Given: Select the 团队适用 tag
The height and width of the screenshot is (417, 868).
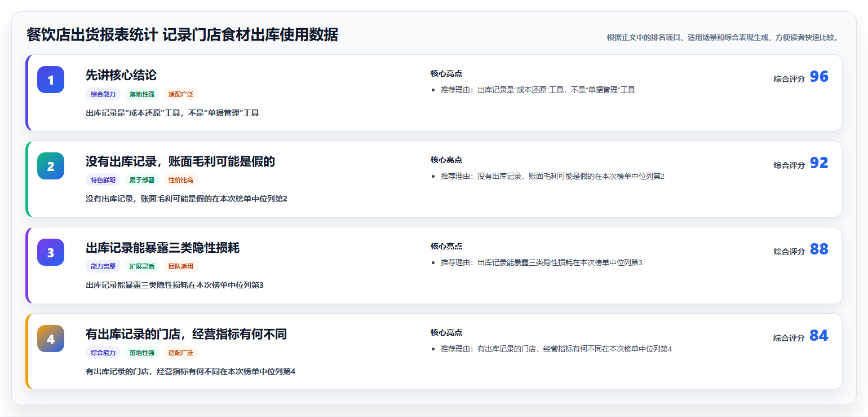Looking at the screenshot, I should tap(181, 266).
